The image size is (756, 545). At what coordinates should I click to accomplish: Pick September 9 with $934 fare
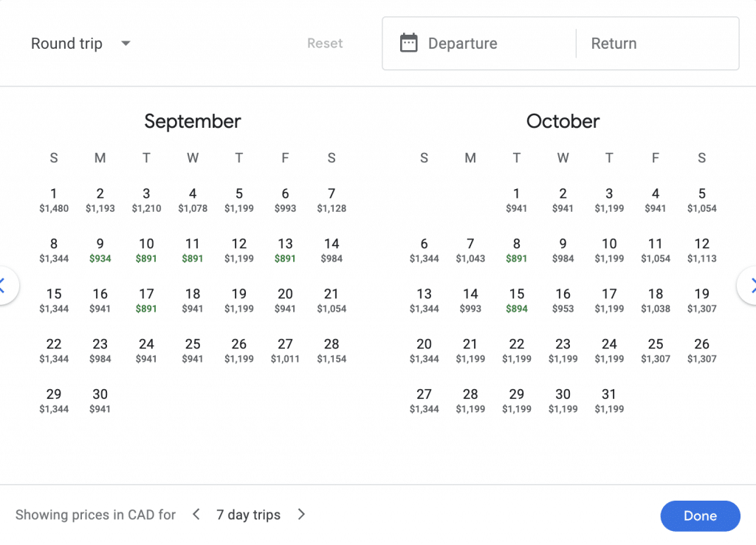point(100,250)
